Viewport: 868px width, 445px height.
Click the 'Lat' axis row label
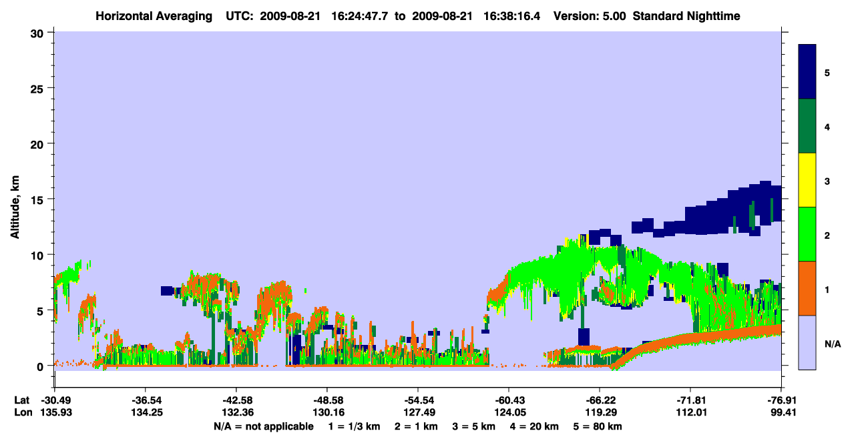coord(21,400)
